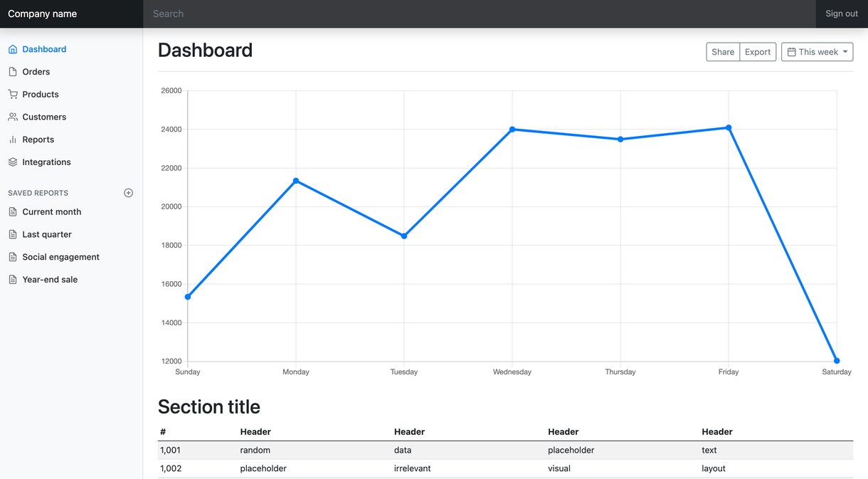Select the Friday data point on chart
The height and width of the screenshot is (479, 868).
click(729, 127)
